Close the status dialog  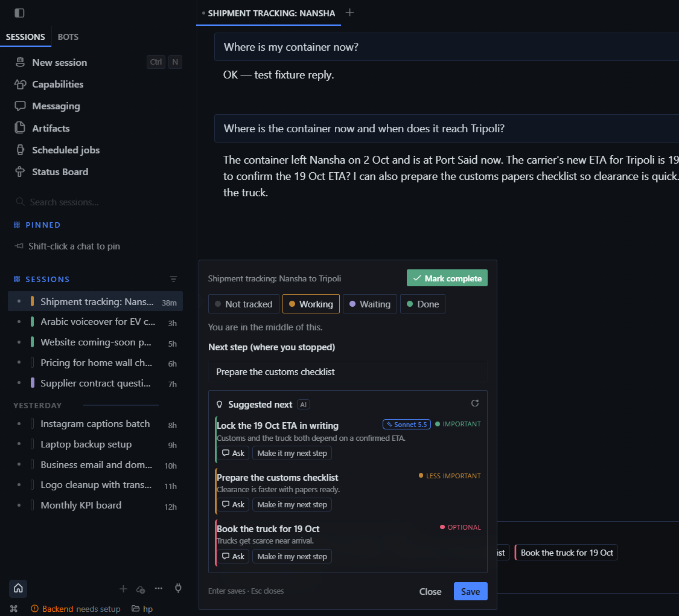tap(430, 592)
